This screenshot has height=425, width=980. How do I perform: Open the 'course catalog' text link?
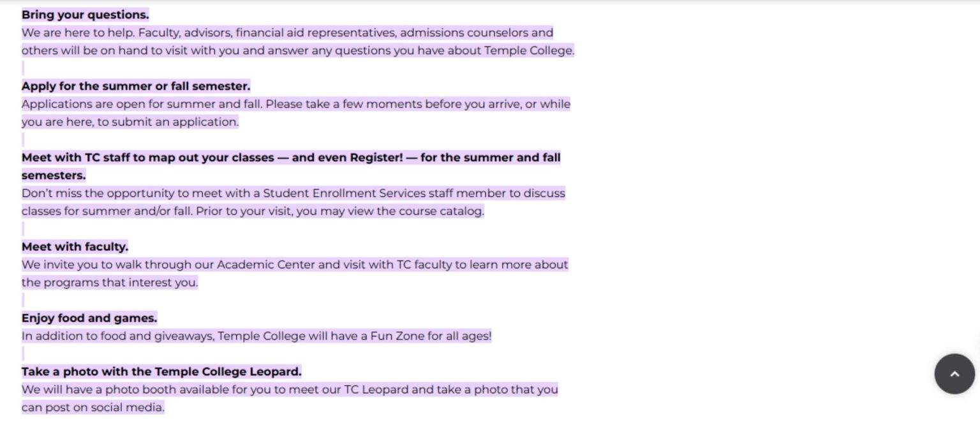[441, 211]
